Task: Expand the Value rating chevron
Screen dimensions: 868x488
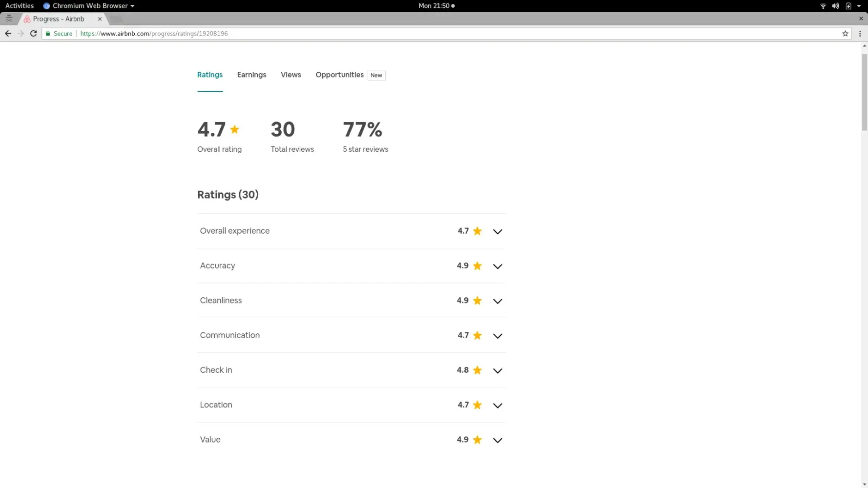Action: [x=497, y=440]
